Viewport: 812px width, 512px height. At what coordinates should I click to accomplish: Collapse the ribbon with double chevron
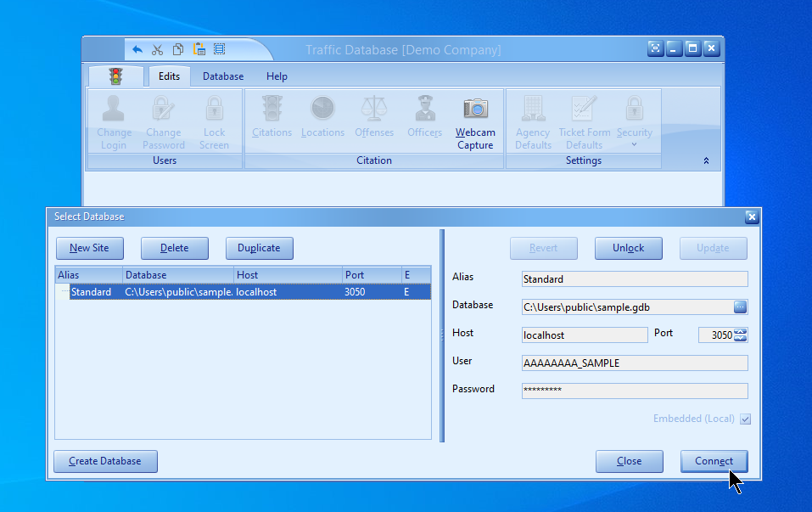706,160
